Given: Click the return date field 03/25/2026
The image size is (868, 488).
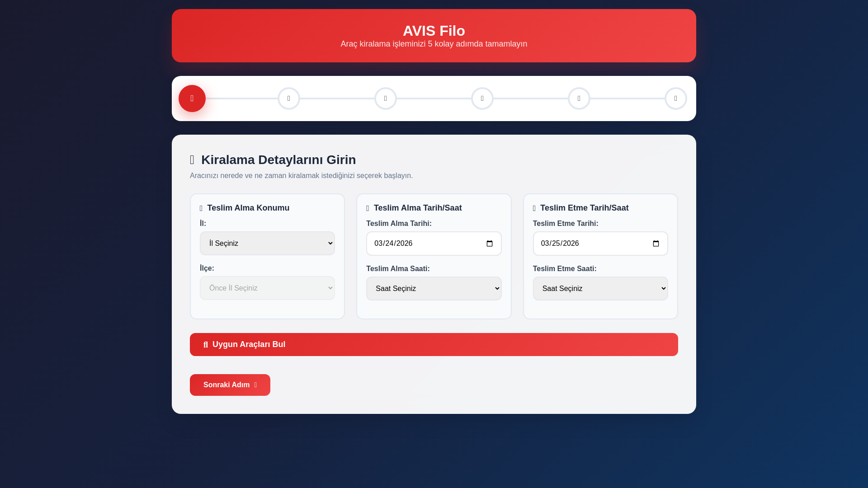Looking at the screenshot, I should point(600,244).
